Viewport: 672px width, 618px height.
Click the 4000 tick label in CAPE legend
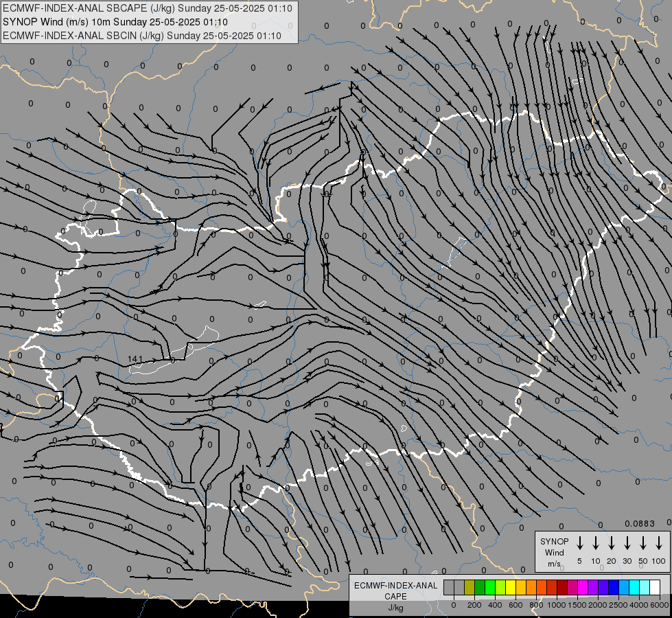639,605
